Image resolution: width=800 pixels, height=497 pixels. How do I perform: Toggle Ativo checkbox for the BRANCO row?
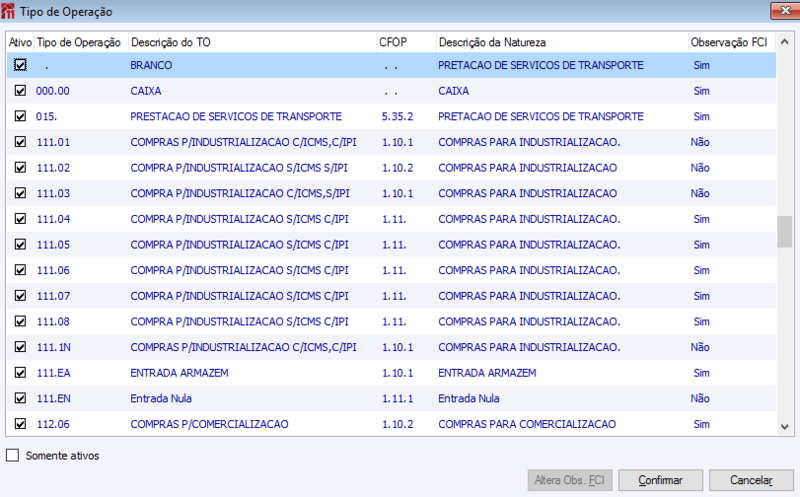pyautogui.click(x=20, y=65)
